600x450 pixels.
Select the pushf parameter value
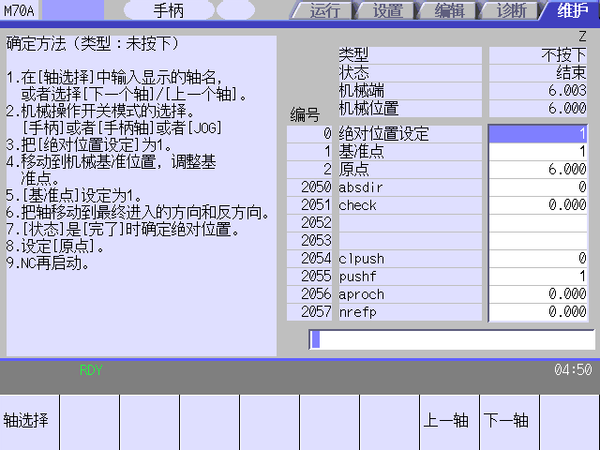(538, 277)
